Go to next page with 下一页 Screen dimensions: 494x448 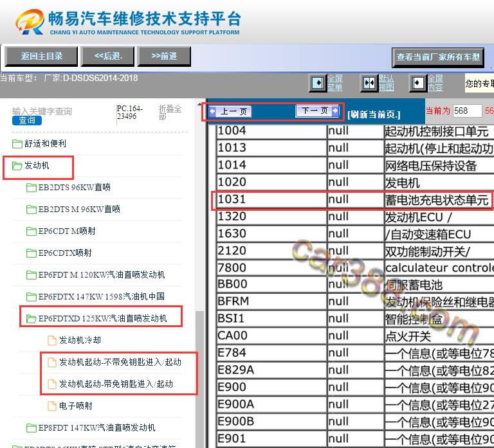(x=317, y=111)
